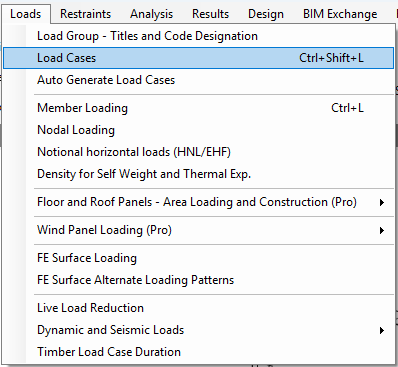Open the Restraints menu
Image resolution: width=398 pixels, height=367 pixels.
pos(85,14)
